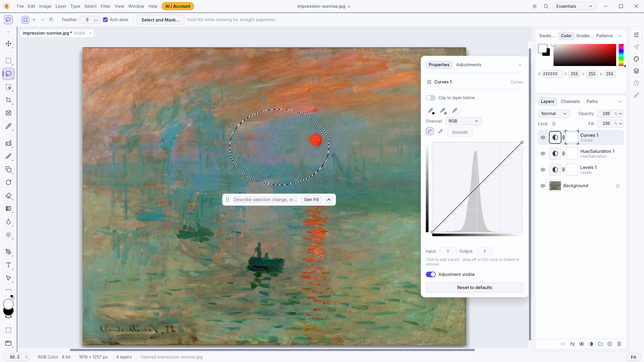Enable Clip to layer below switch

pos(431,98)
